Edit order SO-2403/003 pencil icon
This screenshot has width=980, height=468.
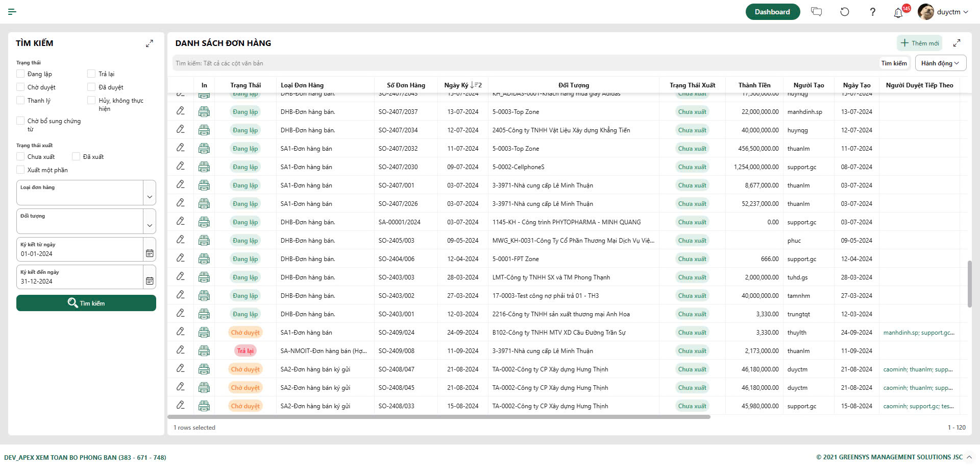click(181, 276)
